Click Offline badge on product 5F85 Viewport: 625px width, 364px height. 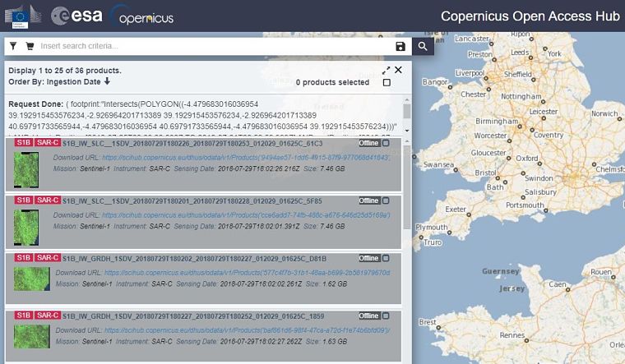point(369,200)
